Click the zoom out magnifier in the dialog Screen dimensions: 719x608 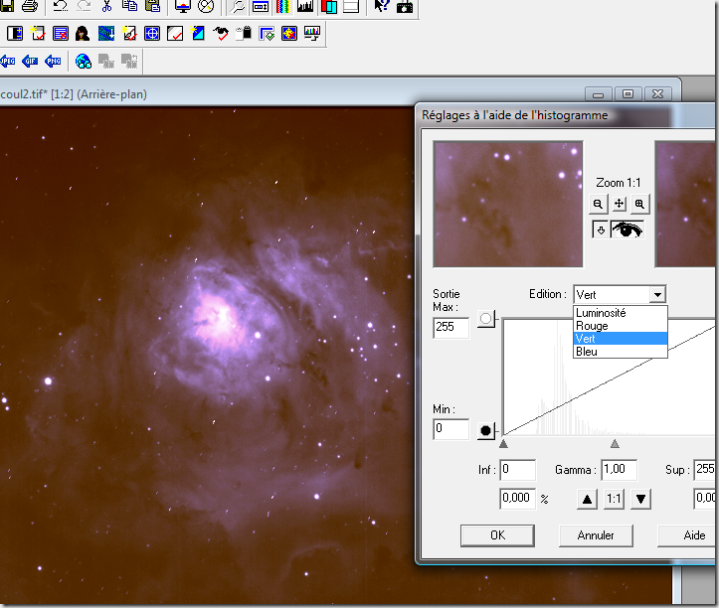pyautogui.click(x=598, y=204)
